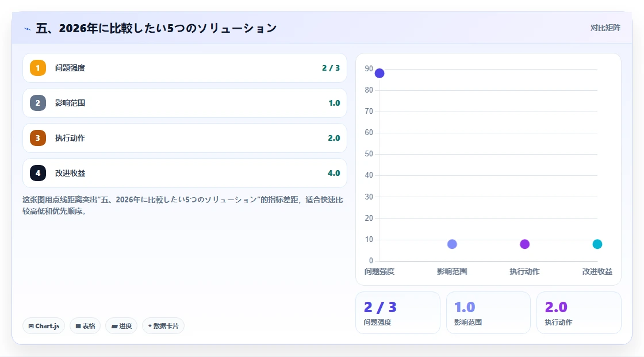Select the 执行动作 list row
This screenshot has height=357, width=644.
click(185, 138)
